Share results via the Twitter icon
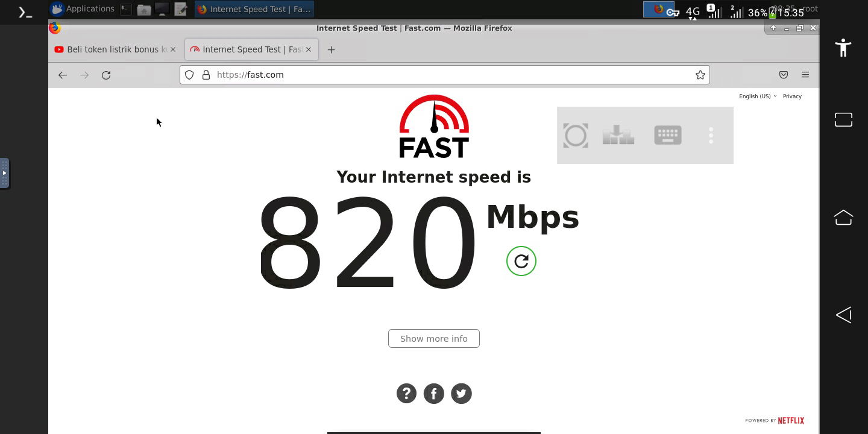868x434 pixels. point(462,394)
